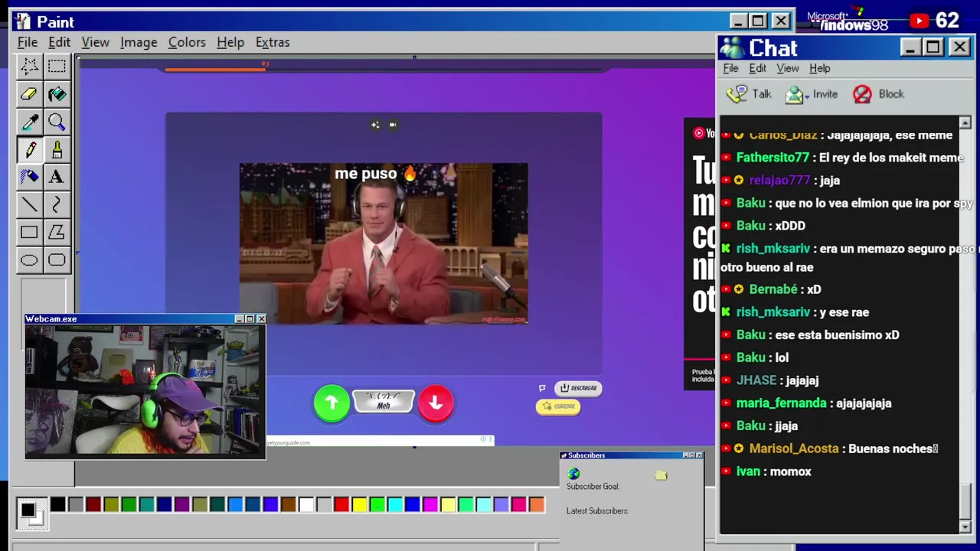Image resolution: width=980 pixels, height=551 pixels.
Task: Pick the white palette swatch
Action: coord(306,504)
